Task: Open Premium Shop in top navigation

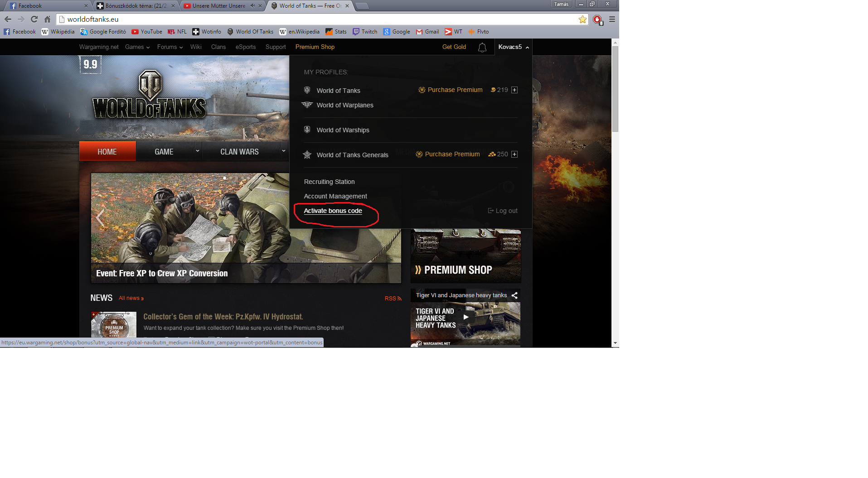Action: [315, 47]
